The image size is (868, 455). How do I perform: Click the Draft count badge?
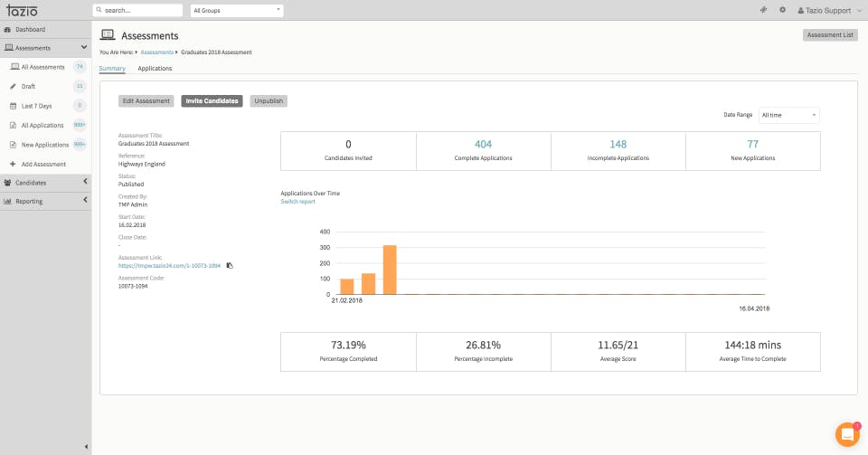[x=80, y=86]
